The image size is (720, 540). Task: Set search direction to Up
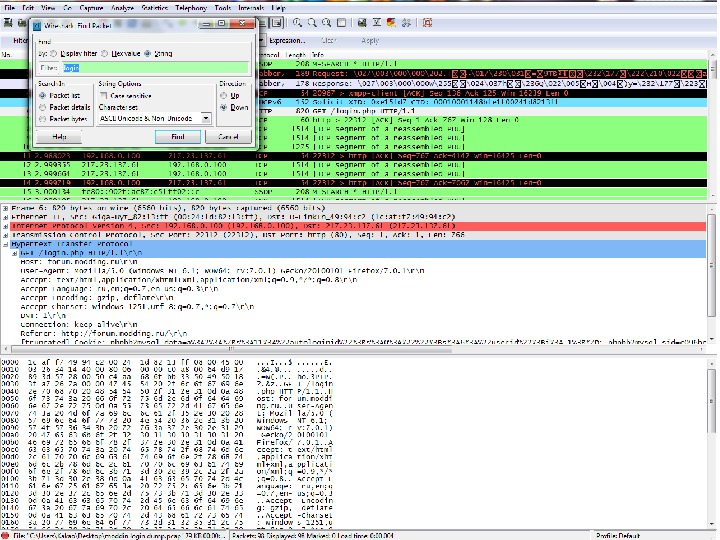[x=224, y=96]
